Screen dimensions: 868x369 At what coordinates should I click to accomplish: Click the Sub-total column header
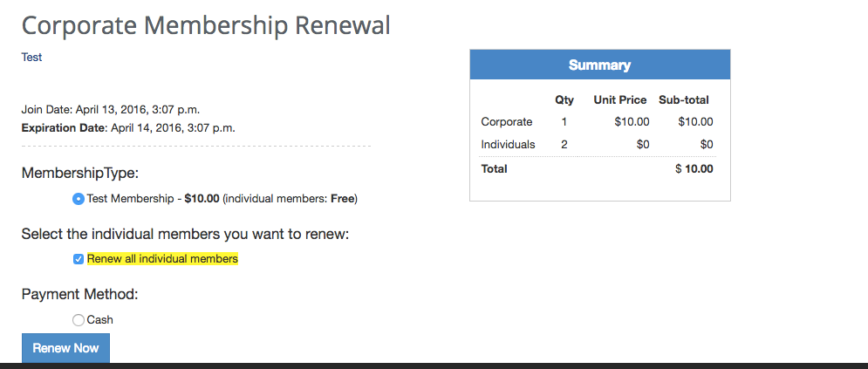pyautogui.click(x=684, y=100)
